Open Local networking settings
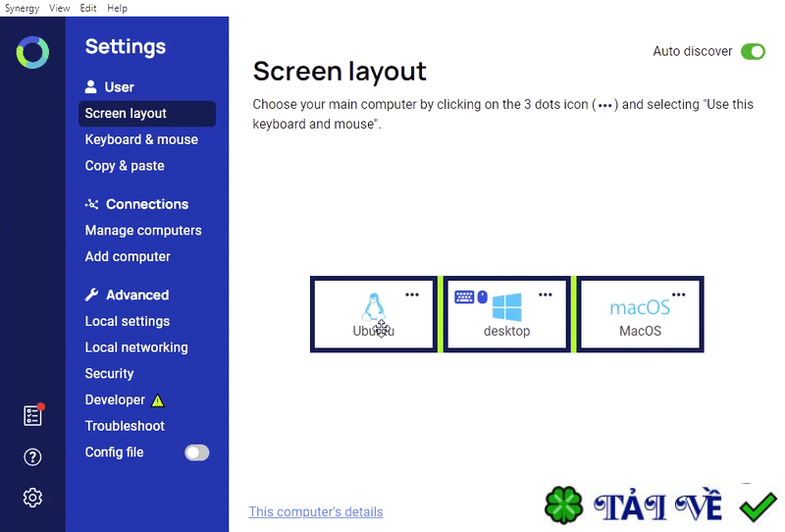 click(x=136, y=347)
